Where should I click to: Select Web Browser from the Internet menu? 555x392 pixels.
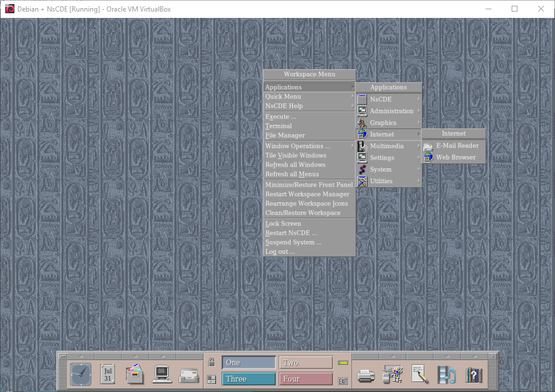click(x=456, y=157)
